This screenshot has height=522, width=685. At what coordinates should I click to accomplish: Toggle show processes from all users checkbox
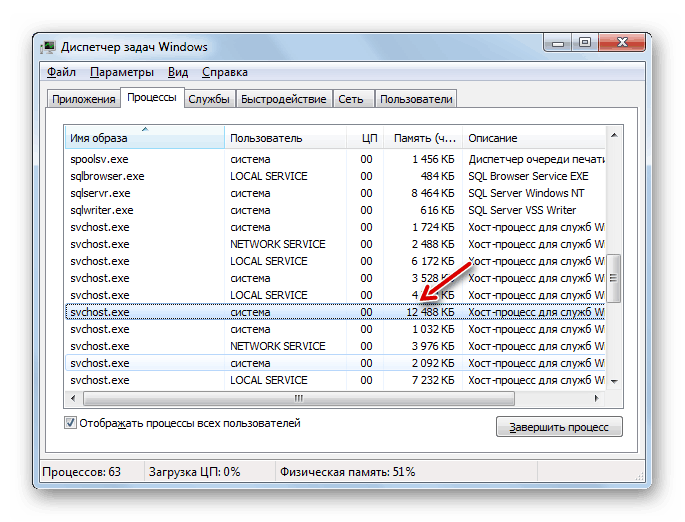(70, 423)
